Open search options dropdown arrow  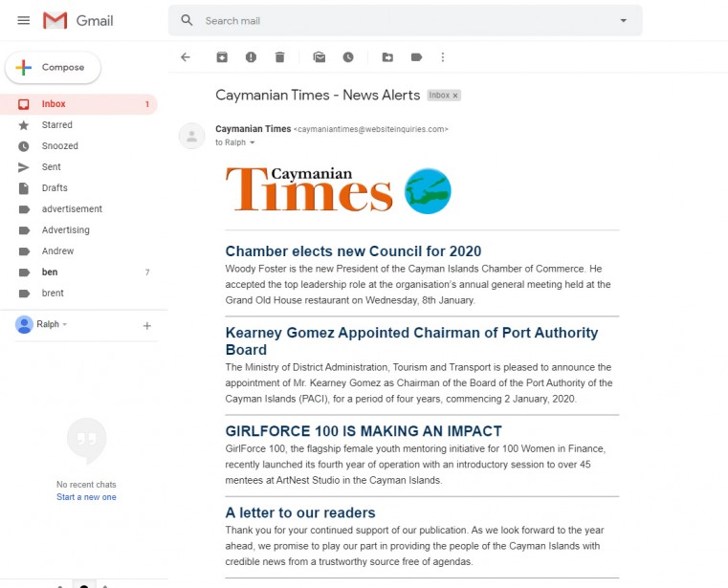623,20
